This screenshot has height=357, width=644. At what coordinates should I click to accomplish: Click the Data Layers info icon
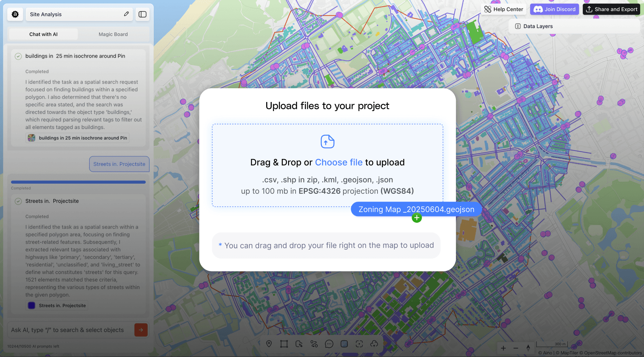518,26
